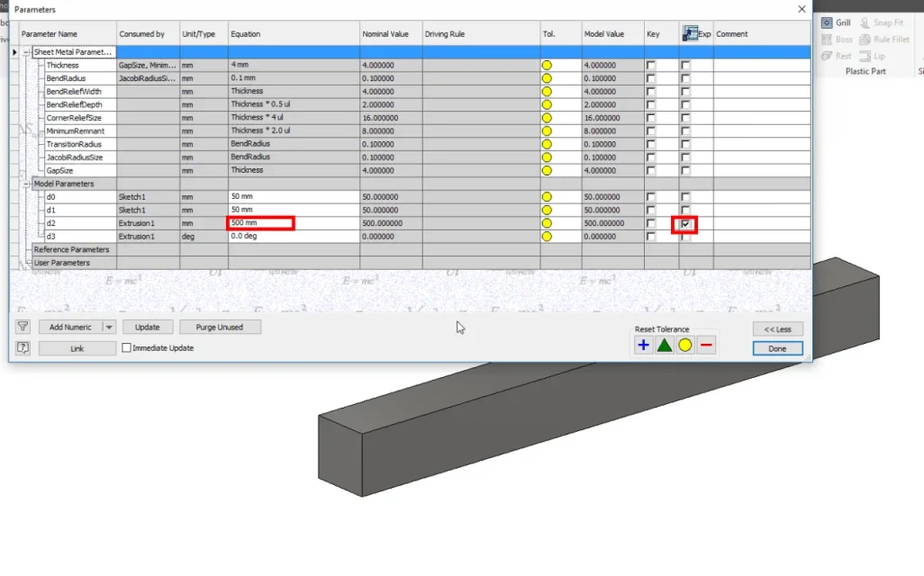Uncheck Export checkbox for d2
Viewport: 924px width, 576px height.
coord(685,224)
